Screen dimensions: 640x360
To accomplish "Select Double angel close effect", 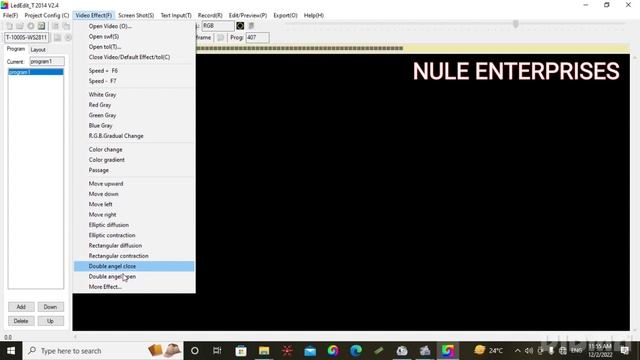I will point(134,266).
